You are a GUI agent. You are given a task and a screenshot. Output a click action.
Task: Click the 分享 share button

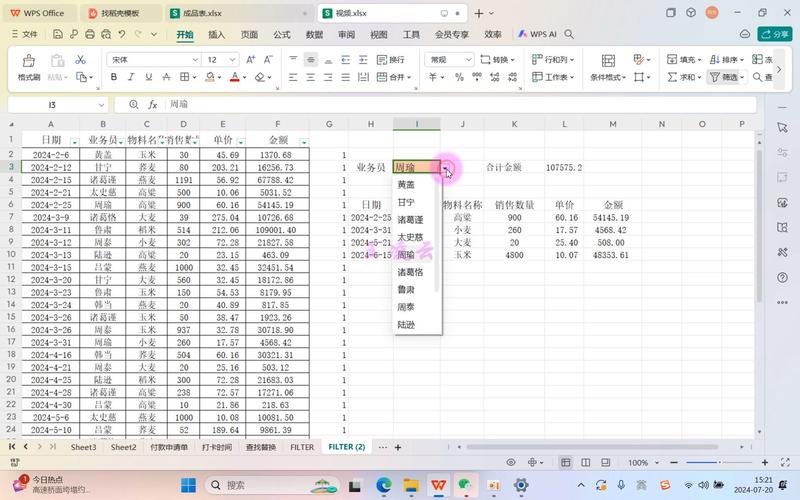coord(774,34)
